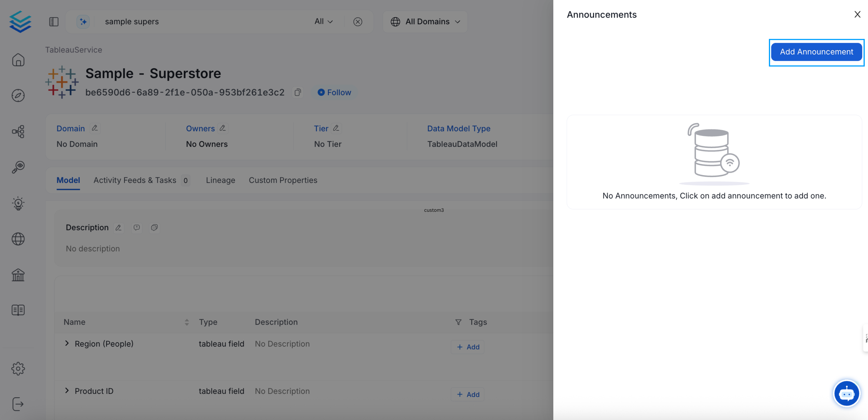Open the Custom Properties tab
868x420 pixels.
[x=283, y=180]
